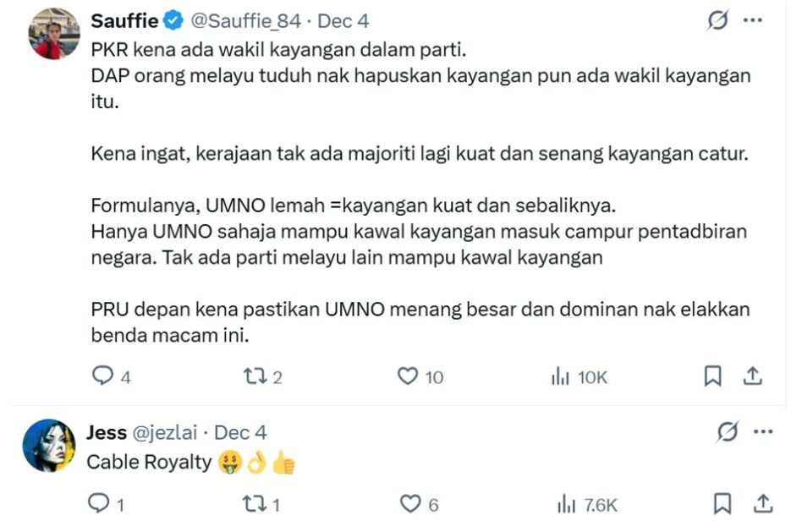Open the @jezlai handle link
The width and height of the screenshot is (802, 532).
click(164, 432)
